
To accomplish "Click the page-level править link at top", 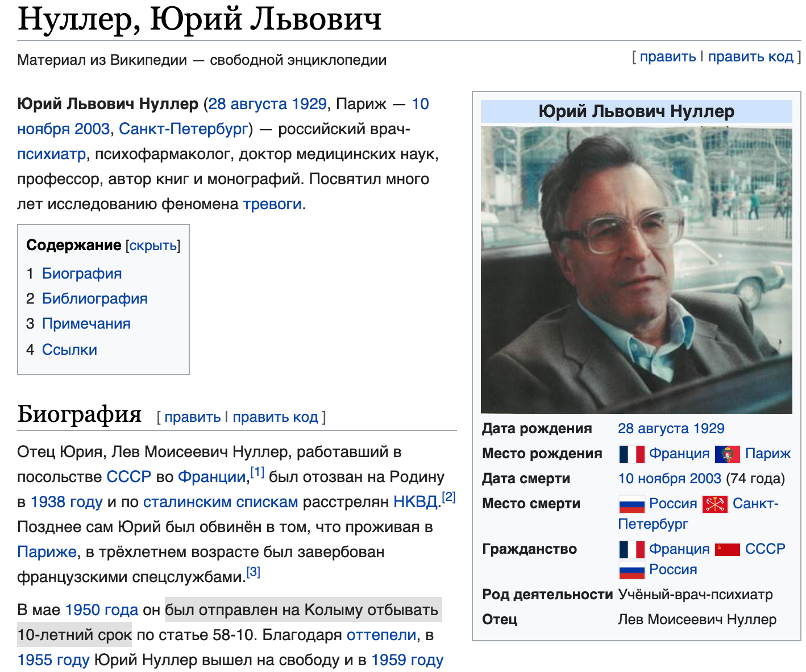I will pos(668,57).
